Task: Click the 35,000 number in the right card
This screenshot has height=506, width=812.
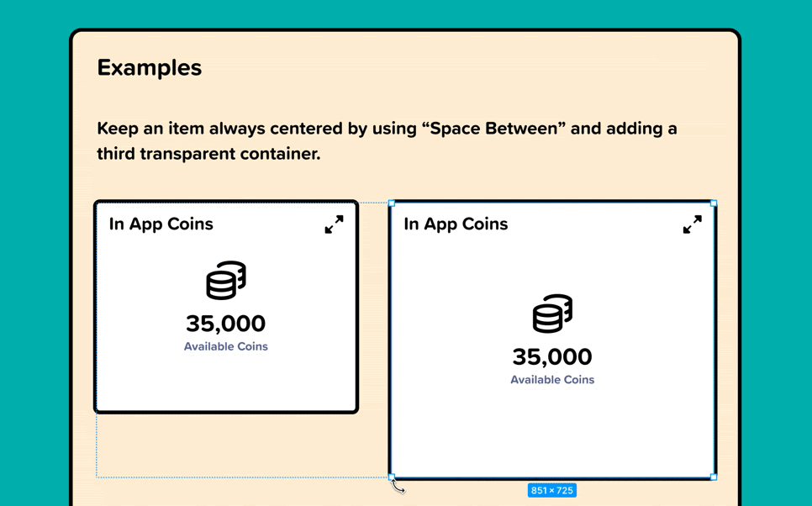Action: coord(552,356)
